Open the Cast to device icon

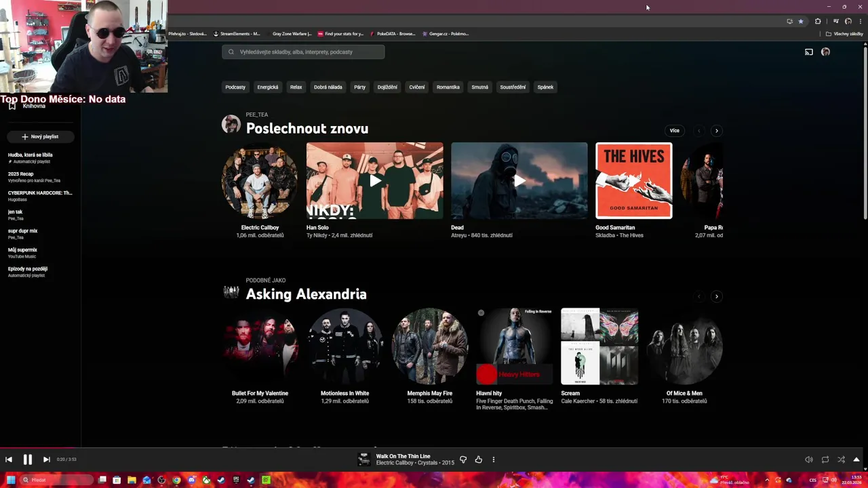coord(809,52)
